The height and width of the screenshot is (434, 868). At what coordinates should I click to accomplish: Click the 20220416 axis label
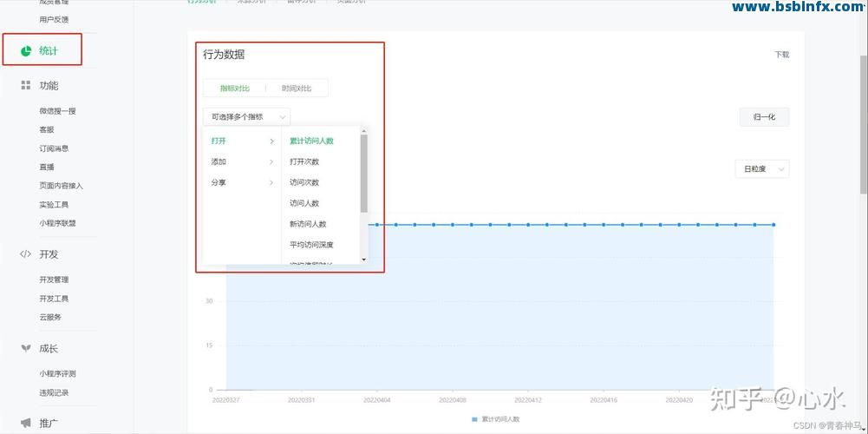(x=604, y=399)
